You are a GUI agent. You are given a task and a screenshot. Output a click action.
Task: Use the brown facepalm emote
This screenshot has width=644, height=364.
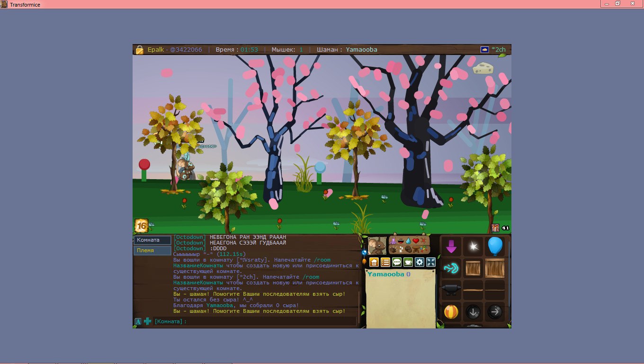coord(408,249)
